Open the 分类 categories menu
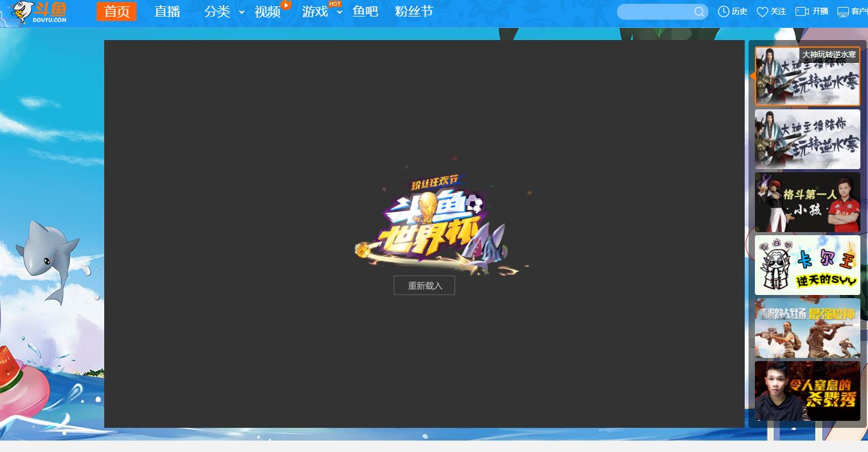Viewport: 868px width, 452px height. 217,11
